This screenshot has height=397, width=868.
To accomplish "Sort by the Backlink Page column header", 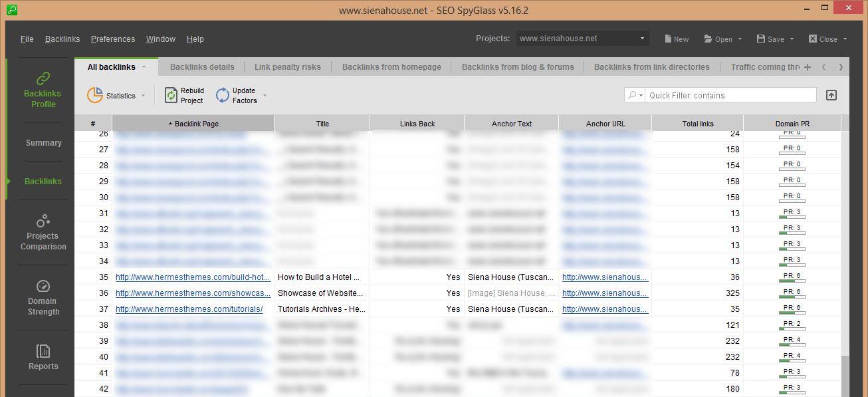I will coord(193,124).
